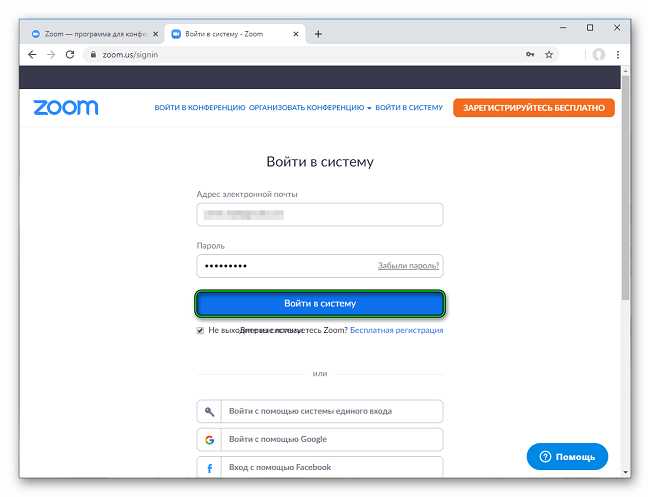Screen dimensions: 650x497
Task: Open the 'Забыли пароль?' link
Action: [x=408, y=266]
